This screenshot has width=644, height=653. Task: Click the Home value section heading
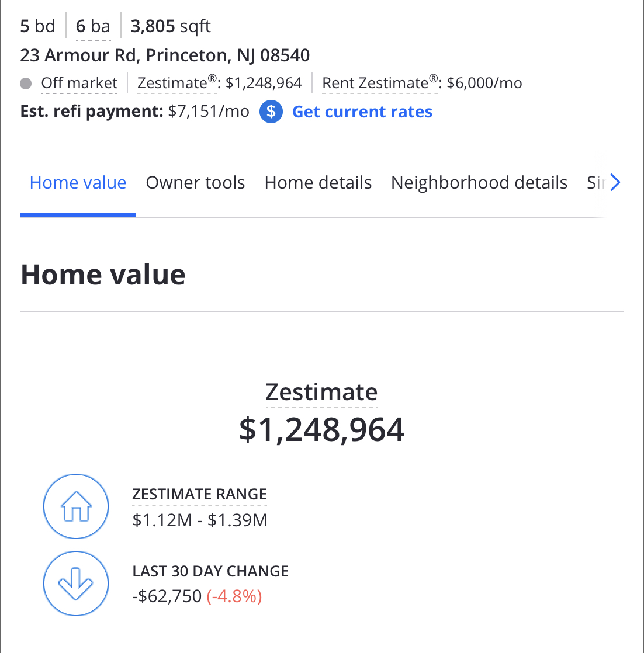point(103,275)
